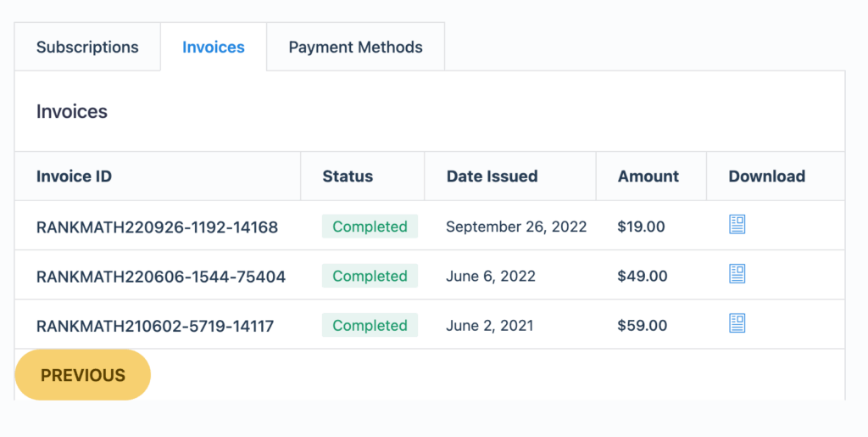Click the Invoice ID column header
Image resolution: width=868 pixels, height=437 pixels.
click(74, 176)
